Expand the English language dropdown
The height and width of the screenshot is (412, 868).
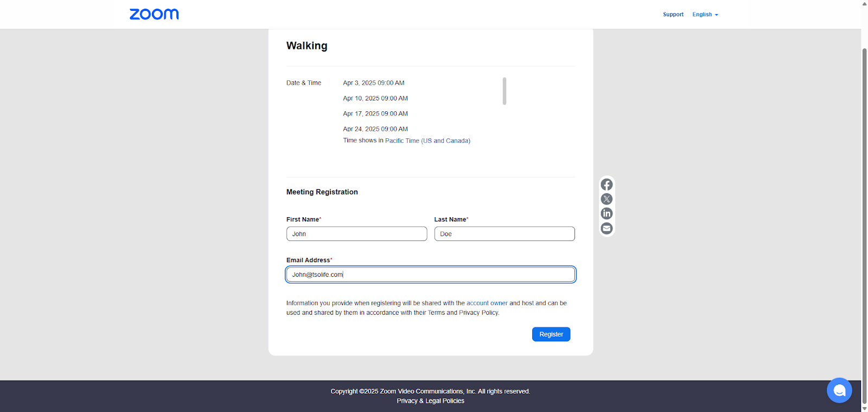point(705,15)
